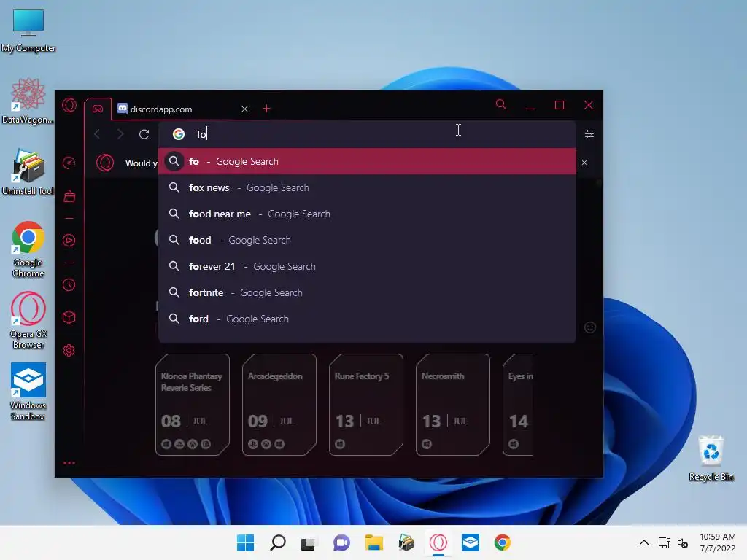
Task: Open File Explorer on taskbar
Action: click(x=374, y=542)
